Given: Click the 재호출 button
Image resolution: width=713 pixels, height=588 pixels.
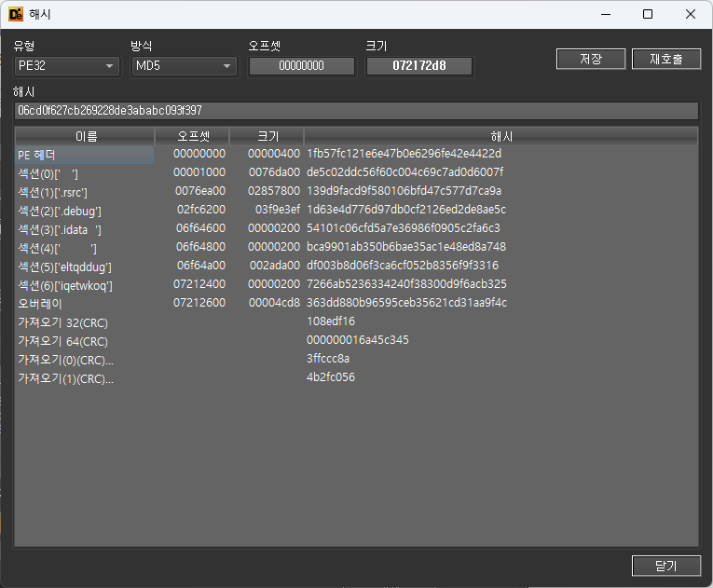Looking at the screenshot, I should point(666,59).
